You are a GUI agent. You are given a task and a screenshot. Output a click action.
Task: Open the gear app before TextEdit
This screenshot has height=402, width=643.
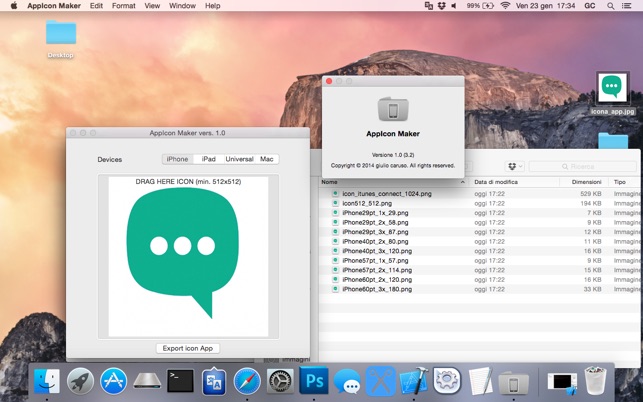tap(447, 381)
